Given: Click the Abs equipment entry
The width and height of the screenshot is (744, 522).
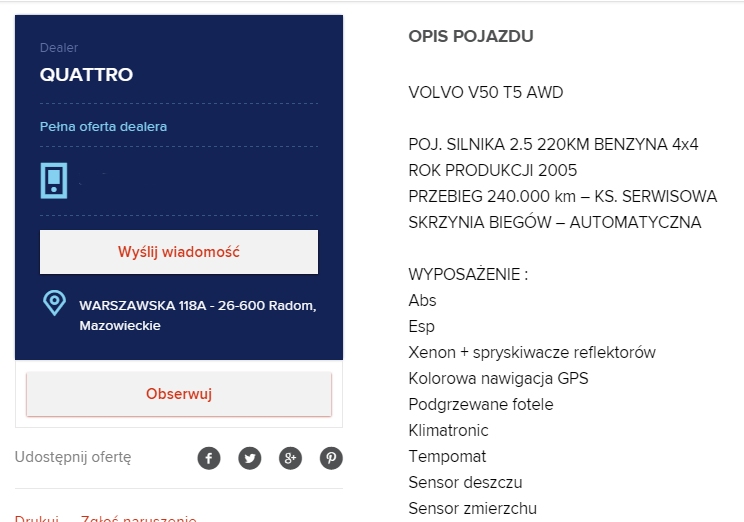Looking at the screenshot, I should pos(422,300).
